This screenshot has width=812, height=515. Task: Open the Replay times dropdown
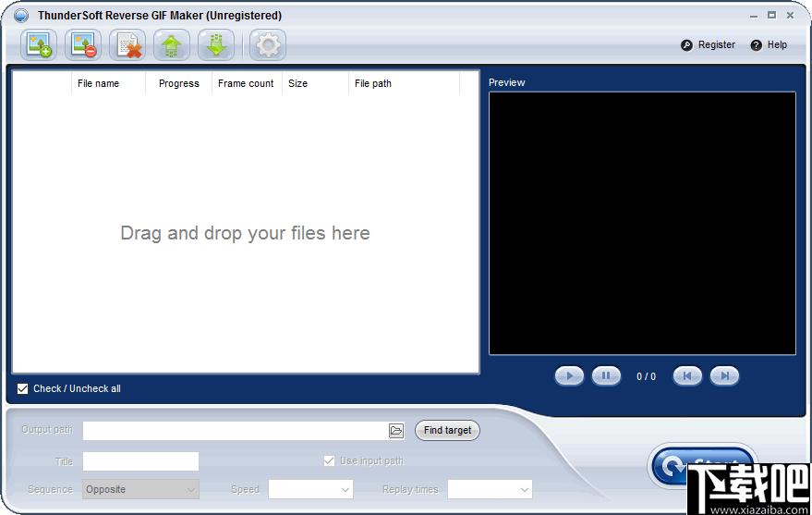pos(490,490)
